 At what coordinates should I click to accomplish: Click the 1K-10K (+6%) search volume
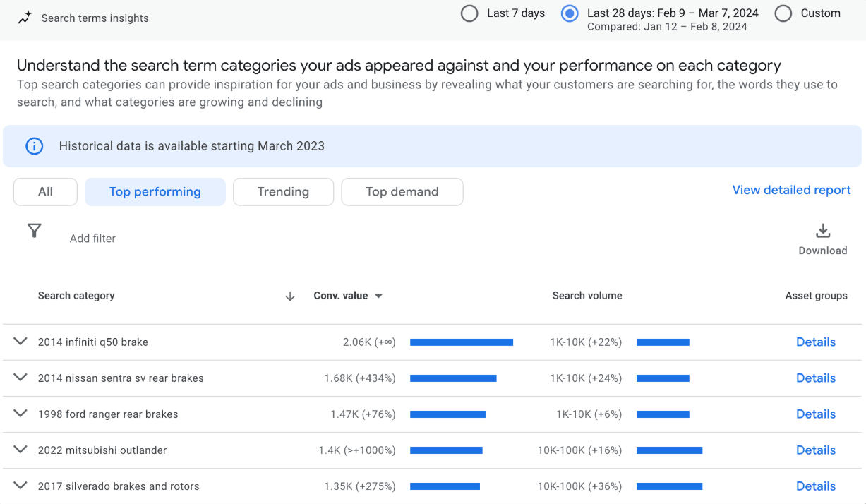pos(589,414)
